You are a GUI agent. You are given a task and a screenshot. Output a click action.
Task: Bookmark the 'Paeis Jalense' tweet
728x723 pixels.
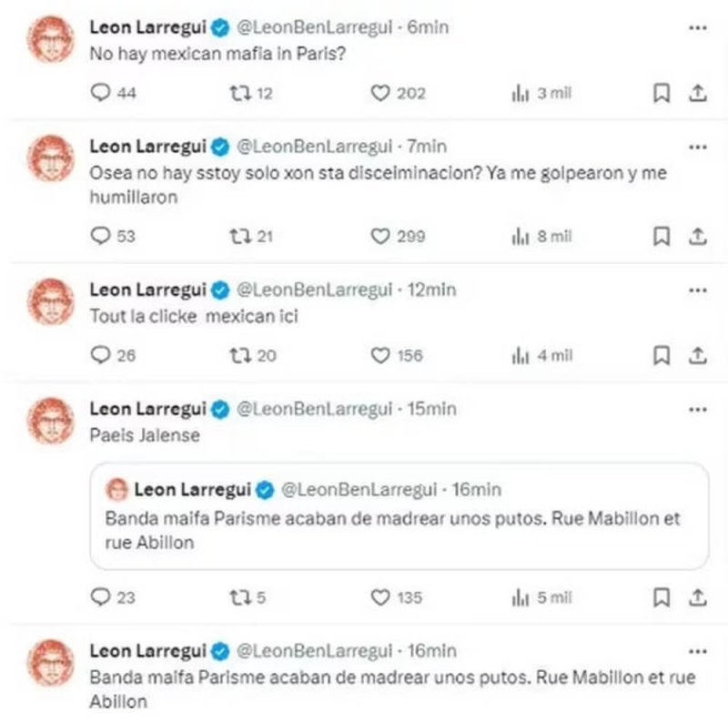coord(662,597)
